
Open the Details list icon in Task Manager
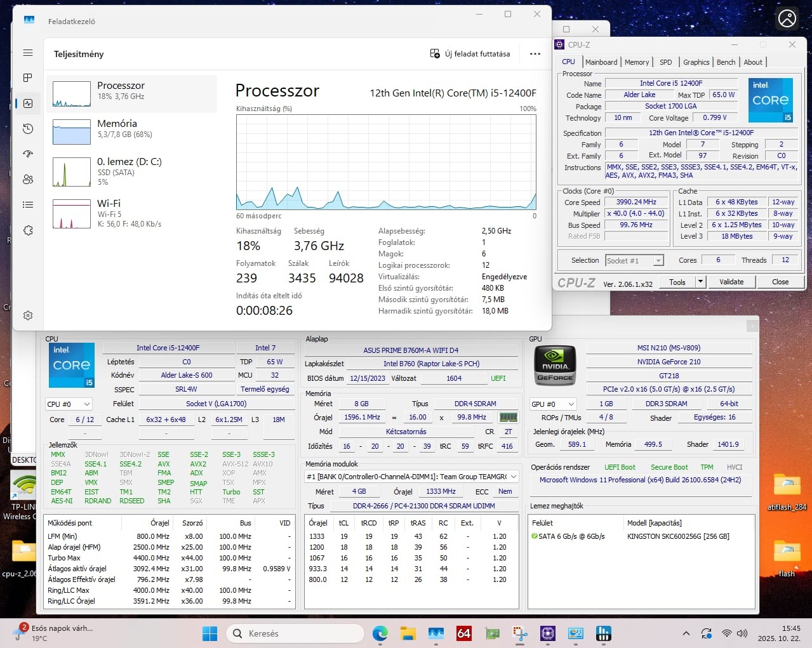(28, 204)
